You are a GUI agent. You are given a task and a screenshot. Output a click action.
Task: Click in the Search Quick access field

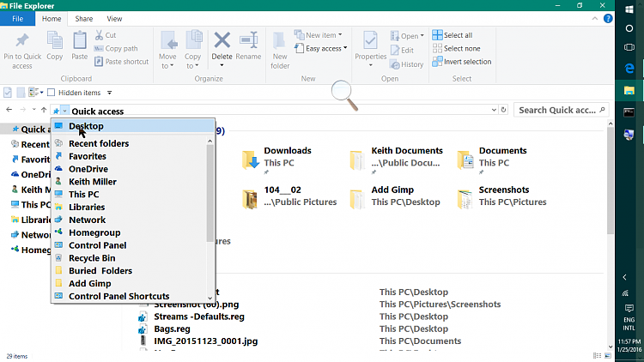point(561,110)
